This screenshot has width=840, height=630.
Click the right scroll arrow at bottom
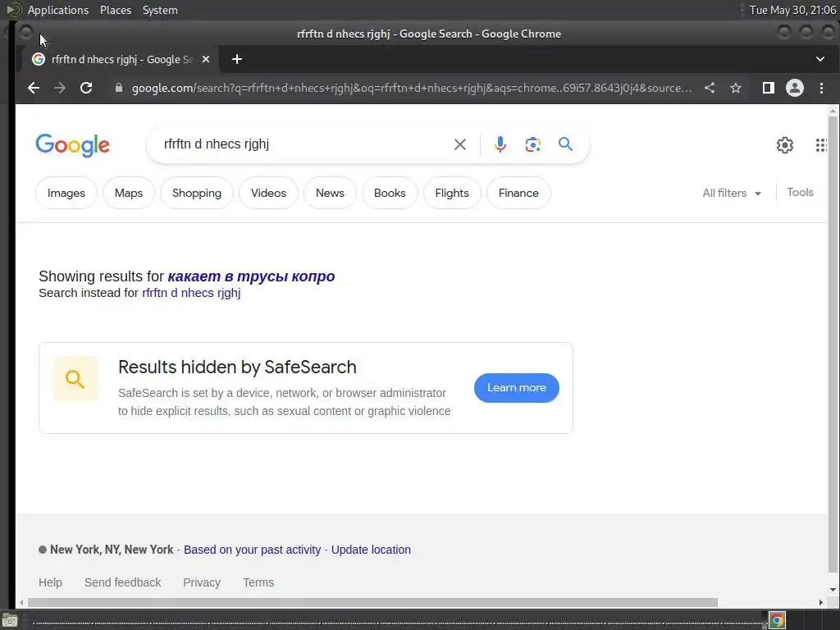[x=820, y=603]
